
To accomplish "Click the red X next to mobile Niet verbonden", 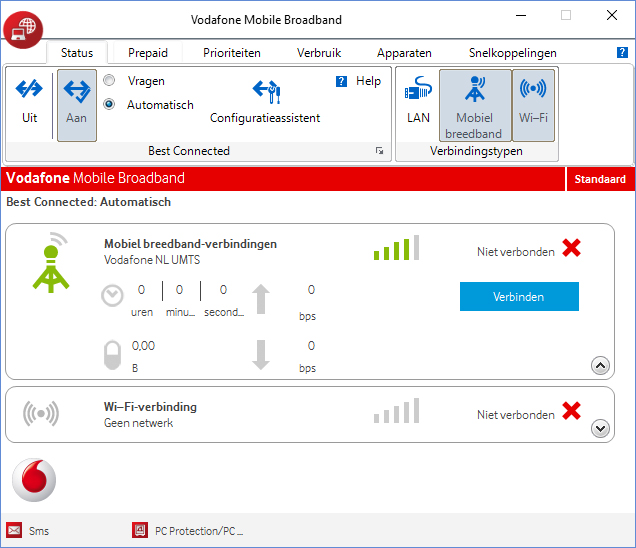I will tap(572, 248).
